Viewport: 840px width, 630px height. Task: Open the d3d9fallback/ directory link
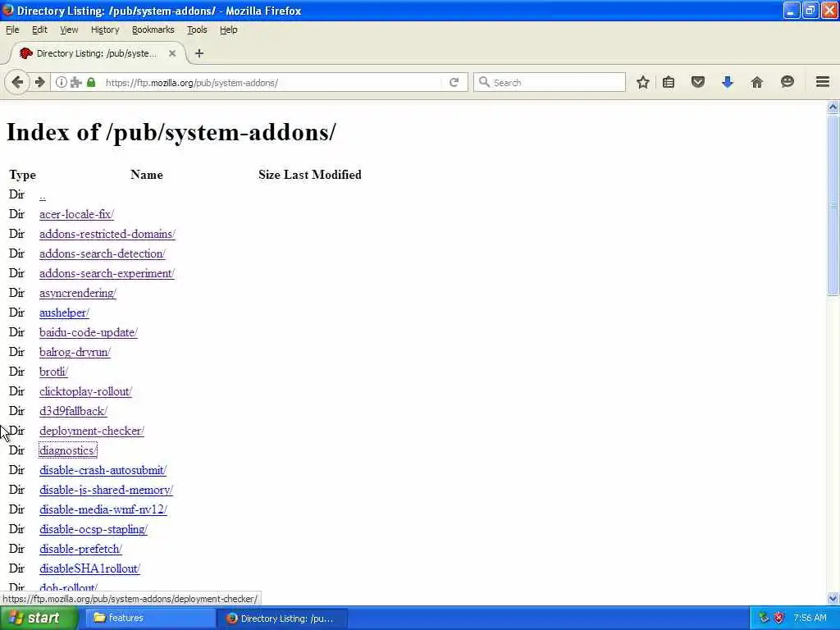(x=73, y=412)
